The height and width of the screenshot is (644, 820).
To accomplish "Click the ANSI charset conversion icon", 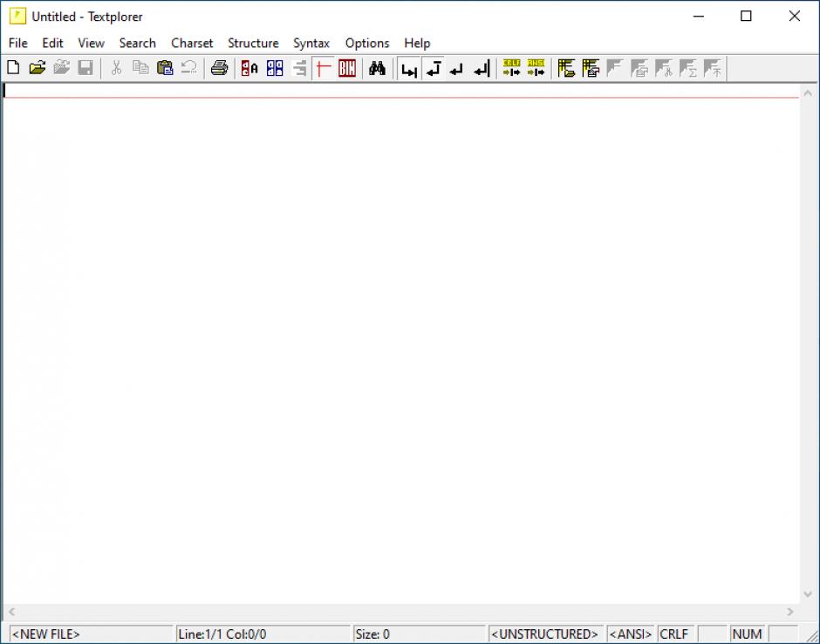I will click(536, 68).
